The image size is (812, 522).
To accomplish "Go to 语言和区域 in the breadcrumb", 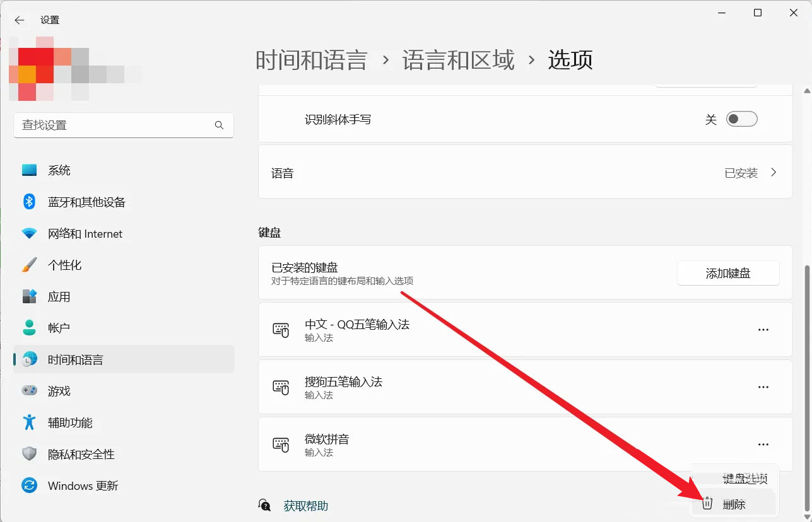I will click(459, 61).
